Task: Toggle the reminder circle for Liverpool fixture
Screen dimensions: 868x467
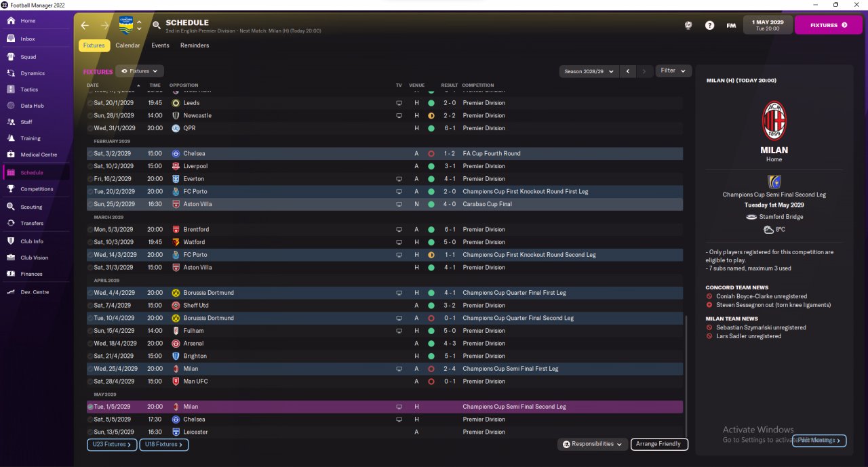Action: pyautogui.click(x=90, y=166)
